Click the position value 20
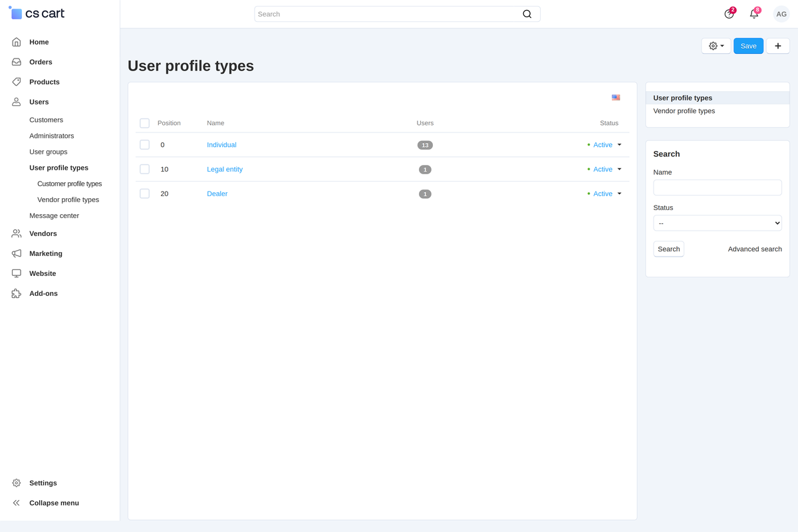The height and width of the screenshot is (532, 798). (x=164, y=194)
